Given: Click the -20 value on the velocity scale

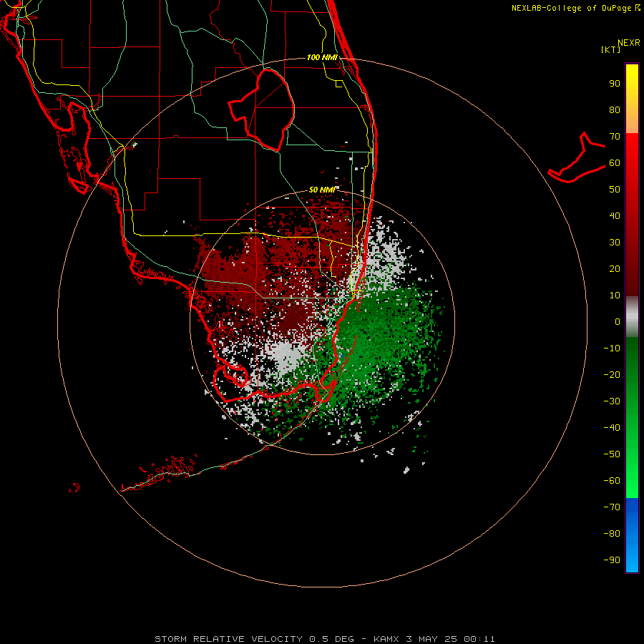Looking at the screenshot, I should 612,374.
